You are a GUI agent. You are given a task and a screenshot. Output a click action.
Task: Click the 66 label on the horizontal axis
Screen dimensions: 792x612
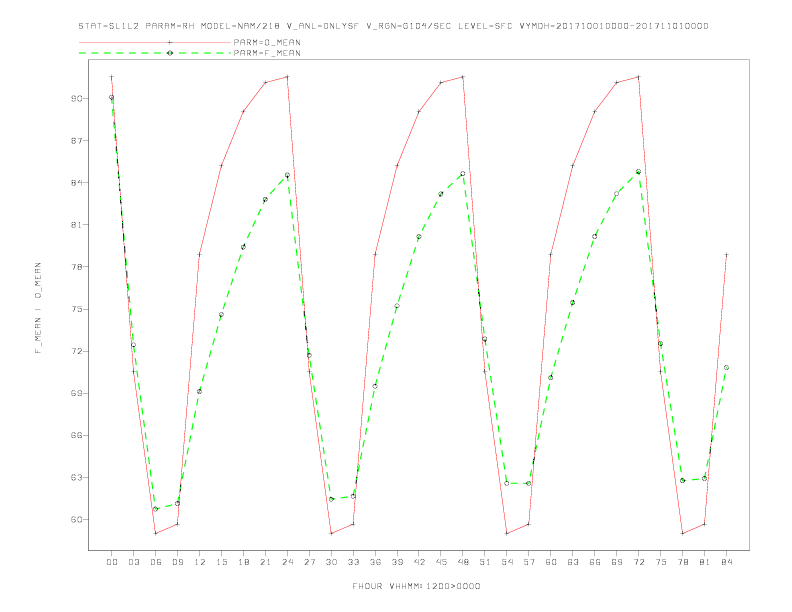595,562
